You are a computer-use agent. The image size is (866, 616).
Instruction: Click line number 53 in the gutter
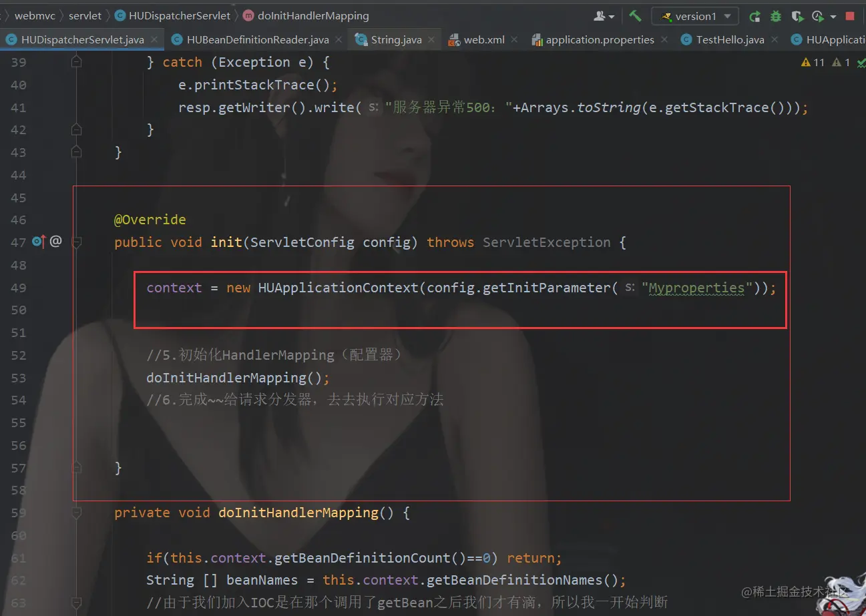click(19, 378)
